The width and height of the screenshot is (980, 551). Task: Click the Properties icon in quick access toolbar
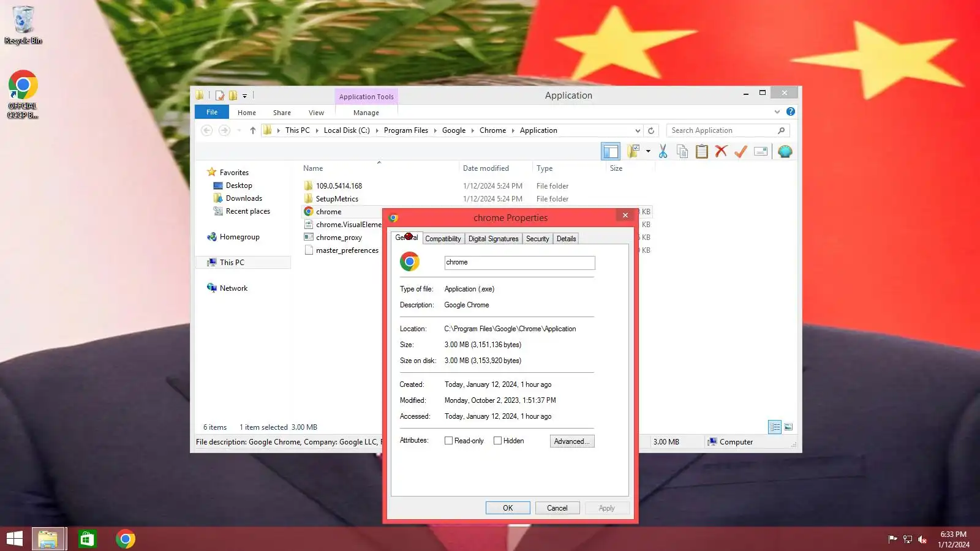point(219,96)
